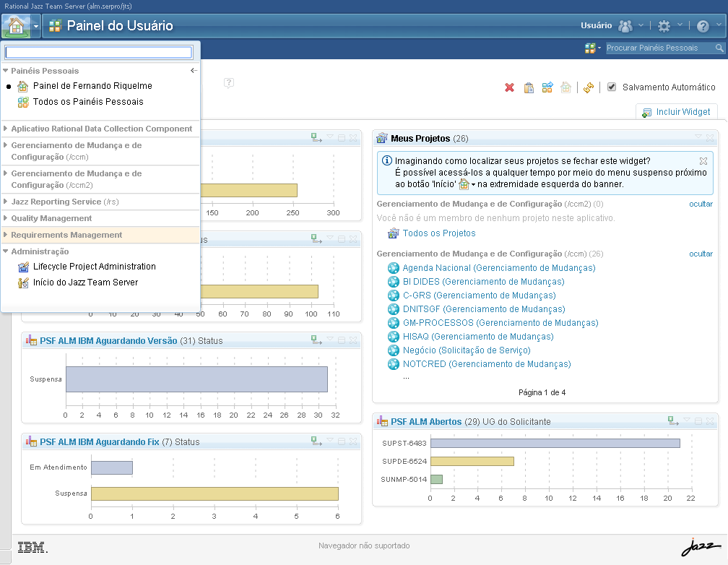Click the Incluir Widget link
Viewport: 728px width, 565px height.
(x=683, y=112)
